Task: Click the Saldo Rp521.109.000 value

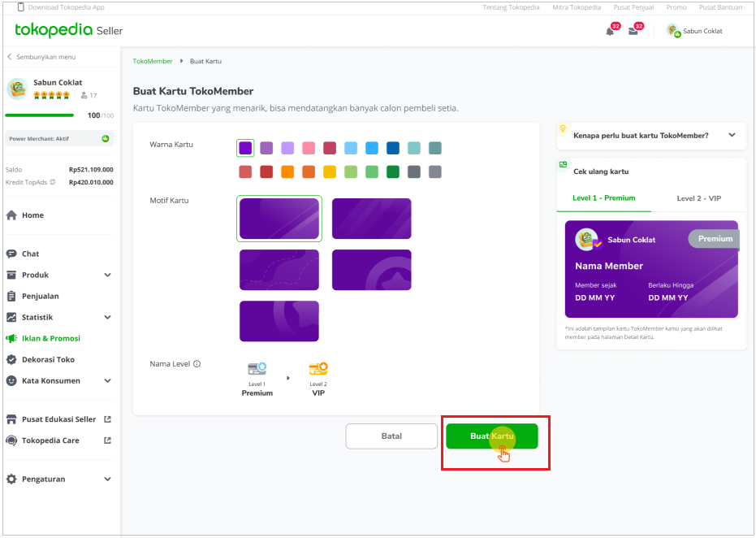Action: click(91, 170)
